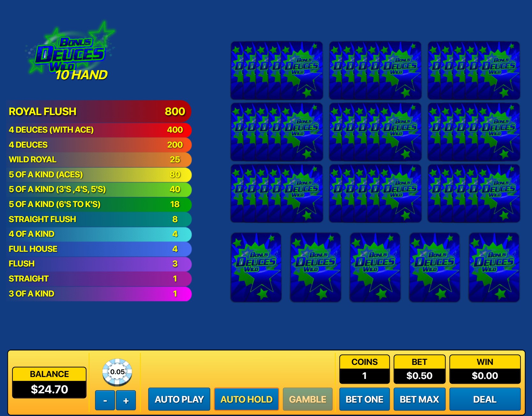Hold the middle card of main hand
This screenshot has width=532, height=416.
[375, 267]
